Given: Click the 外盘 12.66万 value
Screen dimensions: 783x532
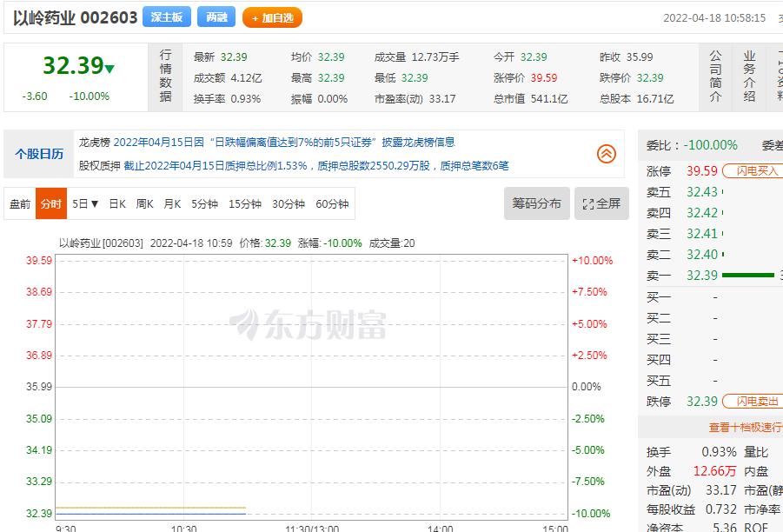Looking at the screenshot, I should [x=714, y=471].
